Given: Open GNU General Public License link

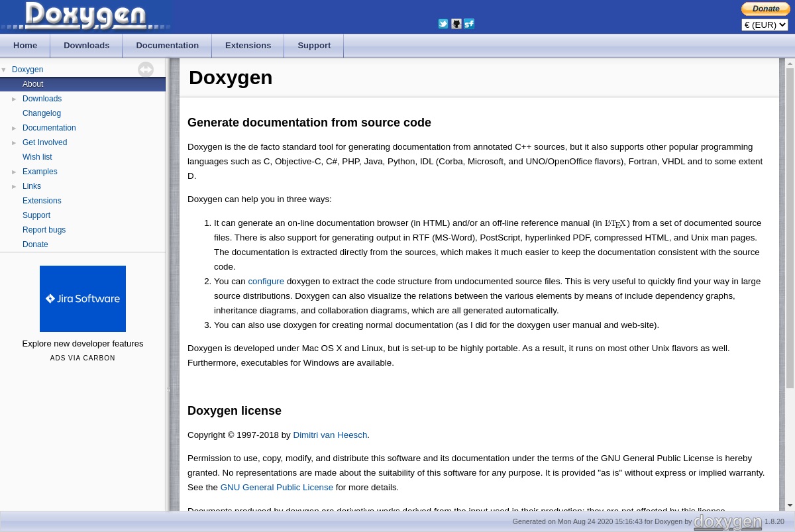Looking at the screenshot, I should 276,488.
